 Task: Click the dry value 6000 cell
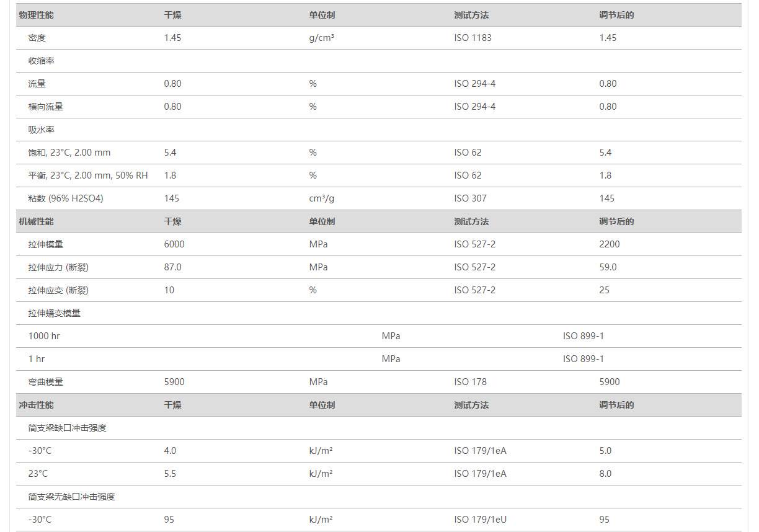pyautogui.click(x=174, y=244)
